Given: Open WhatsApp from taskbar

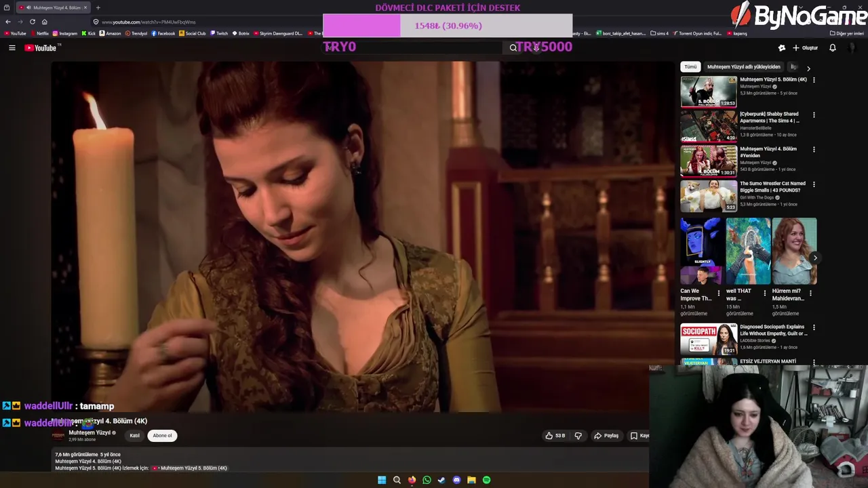Looking at the screenshot, I should pyautogui.click(x=427, y=480).
